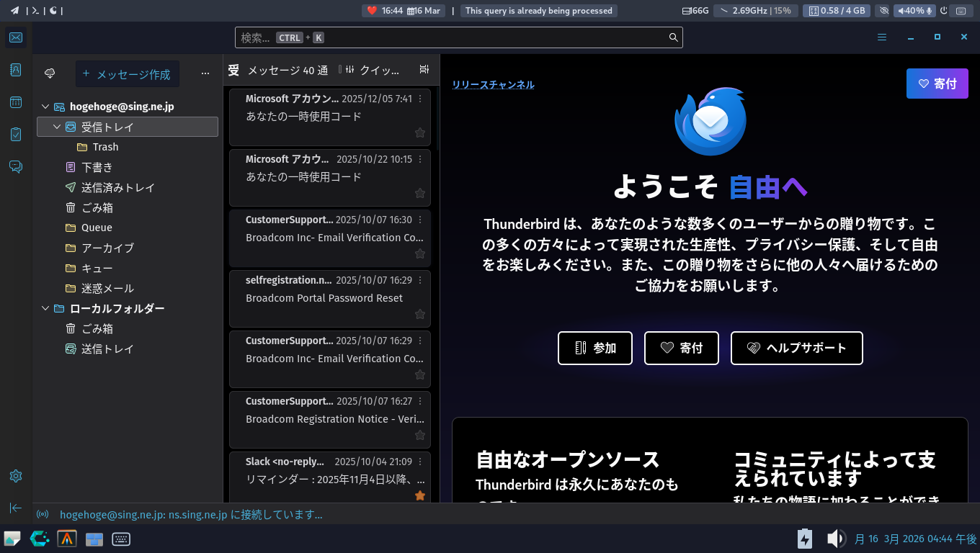Open folder pane options (three dots)
This screenshot has height=553, width=980.
point(205,73)
